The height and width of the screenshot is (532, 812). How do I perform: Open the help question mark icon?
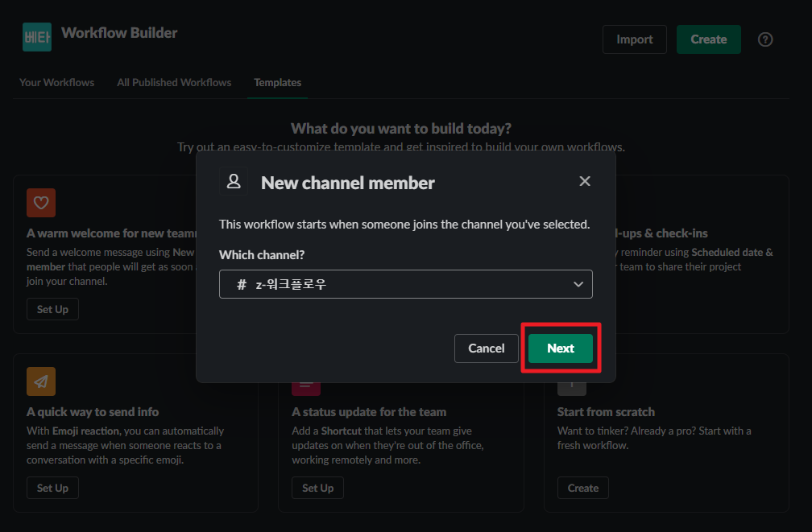tap(765, 39)
